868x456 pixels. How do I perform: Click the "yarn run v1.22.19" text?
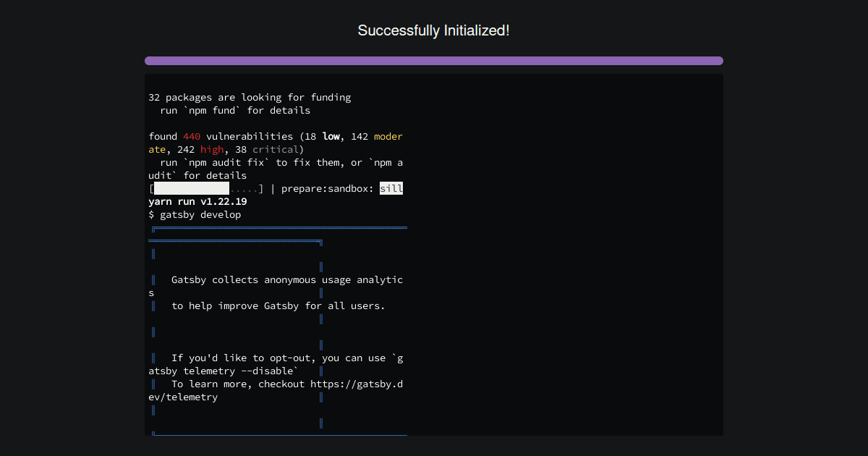pos(197,201)
